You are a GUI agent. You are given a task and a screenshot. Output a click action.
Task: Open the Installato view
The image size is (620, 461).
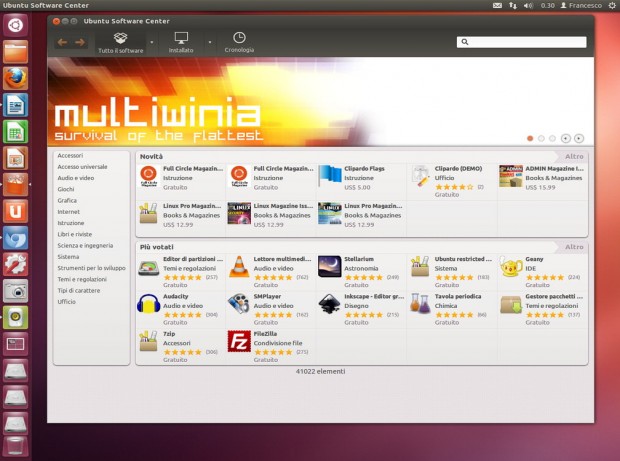[x=181, y=43]
